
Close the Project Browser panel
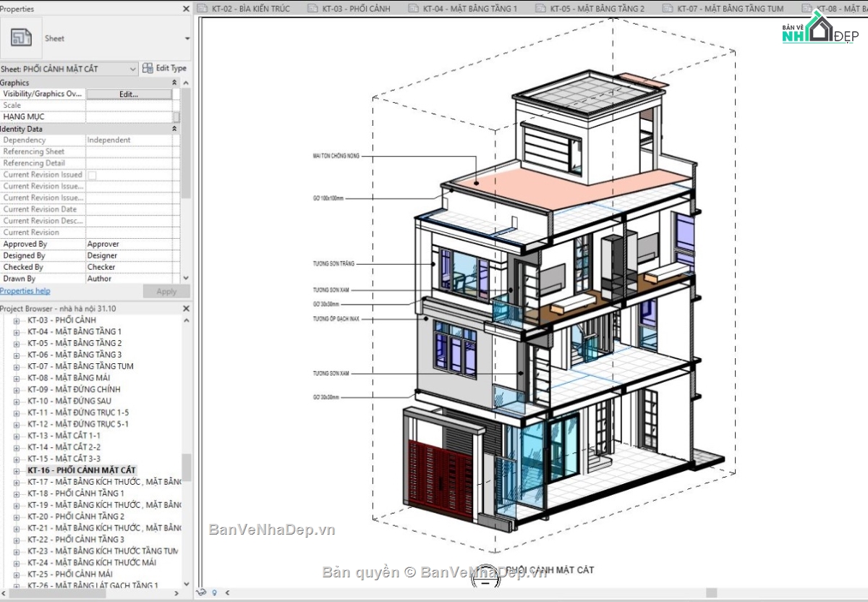tap(186, 308)
